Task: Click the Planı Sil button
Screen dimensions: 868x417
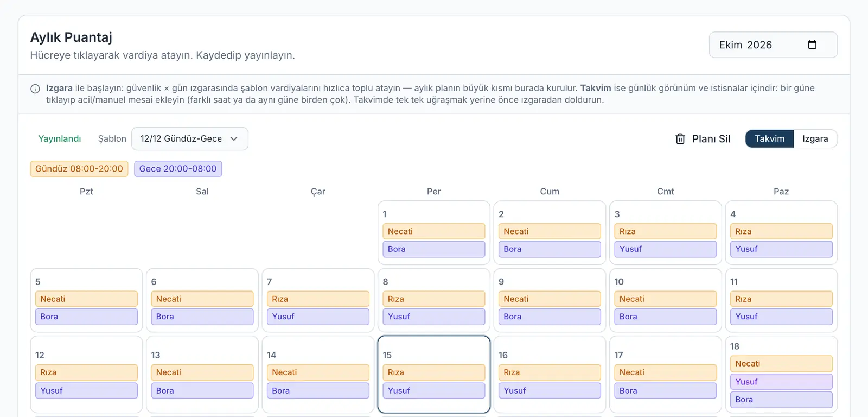Action: click(x=703, y=139)
